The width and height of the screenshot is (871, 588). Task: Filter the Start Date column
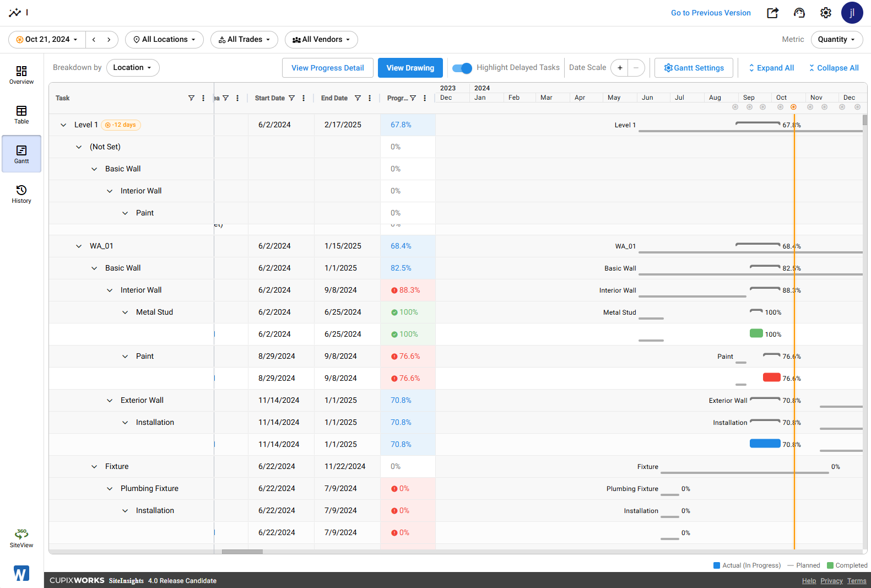pyautogui.click(x=291, y=98)
